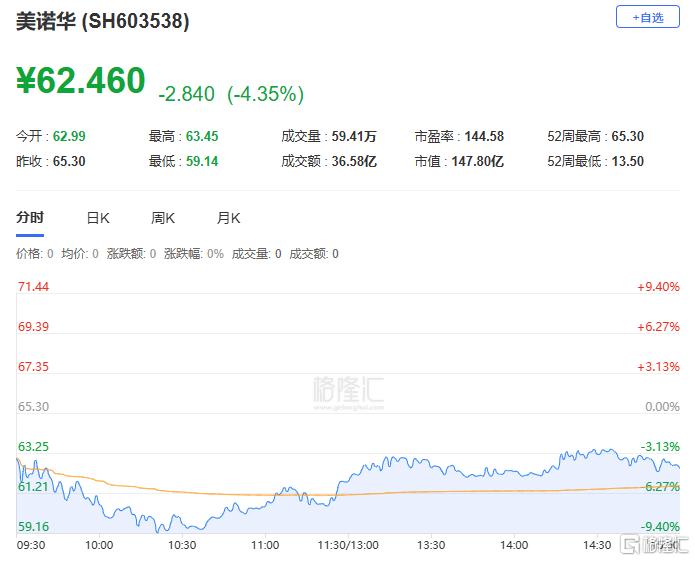Click the 52周最低 13.50 value
The width and height of the screenshot is (695, 561).
click(x=627, y=161)
